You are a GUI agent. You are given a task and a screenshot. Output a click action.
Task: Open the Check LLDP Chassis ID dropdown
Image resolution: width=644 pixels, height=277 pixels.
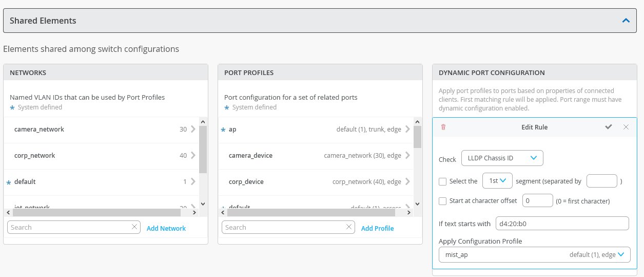click(x=502, y=158)
